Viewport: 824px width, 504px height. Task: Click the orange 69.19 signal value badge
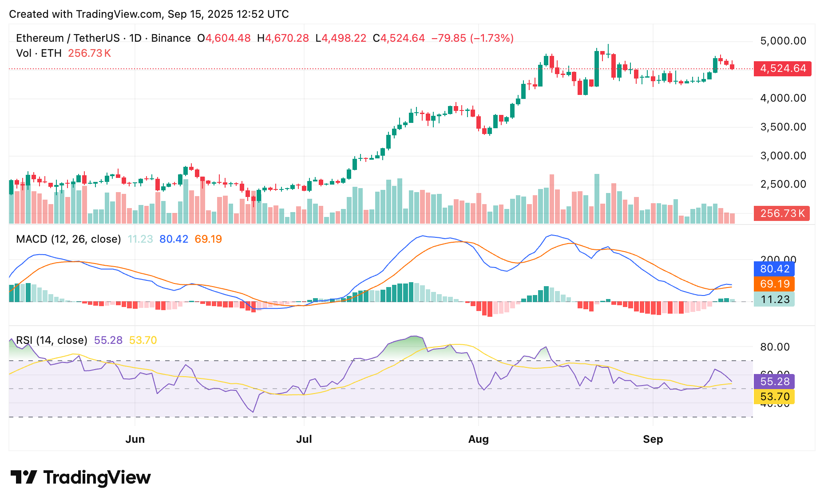coord(774,284)
